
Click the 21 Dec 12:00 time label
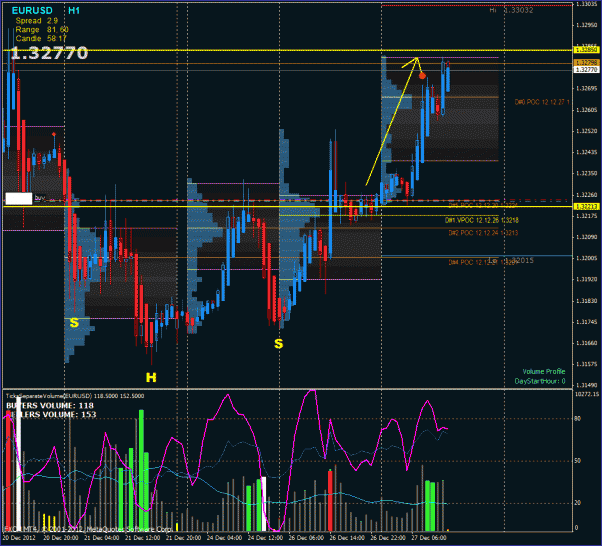click(143, 538)
